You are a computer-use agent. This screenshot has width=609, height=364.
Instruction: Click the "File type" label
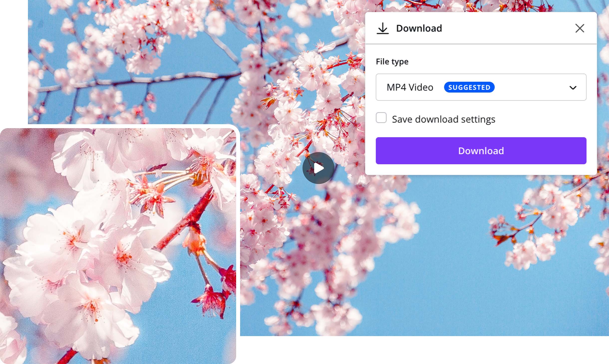click(392, 61)
